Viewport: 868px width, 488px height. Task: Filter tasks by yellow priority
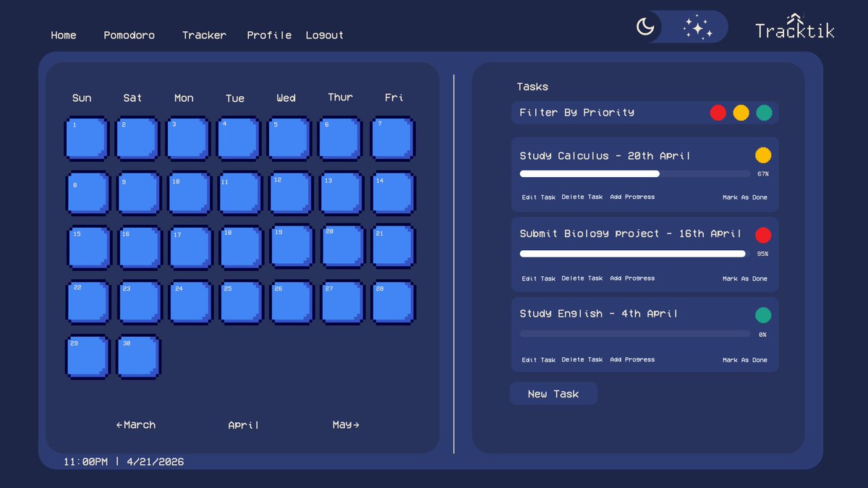coord(741,113)
